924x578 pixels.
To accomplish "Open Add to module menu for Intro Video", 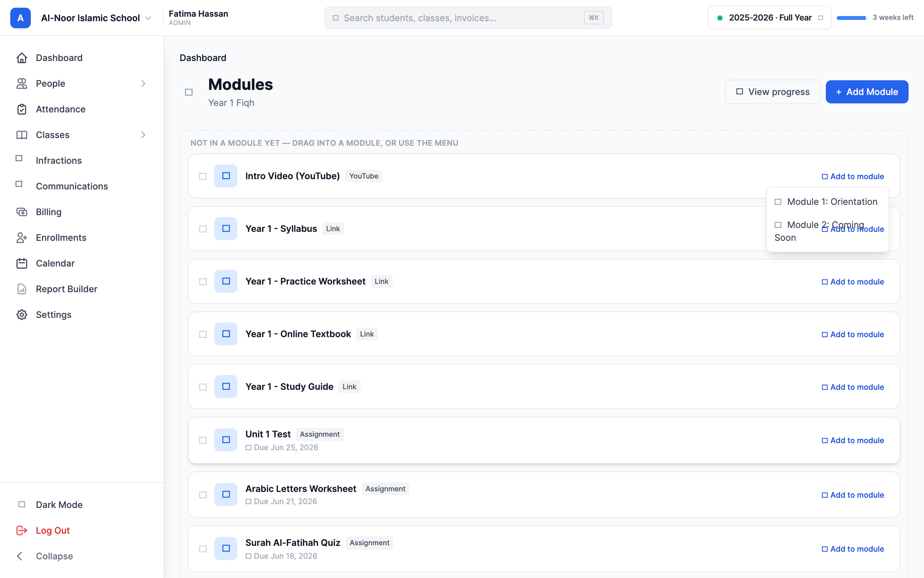I will [852, 176].
